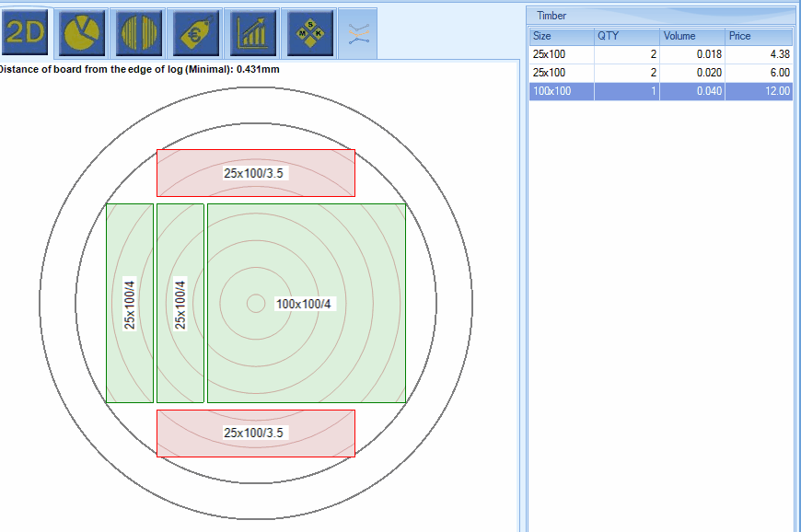The image size is (801, 532).
Task: Click the 0.020 volume cell
Action: 692,73
